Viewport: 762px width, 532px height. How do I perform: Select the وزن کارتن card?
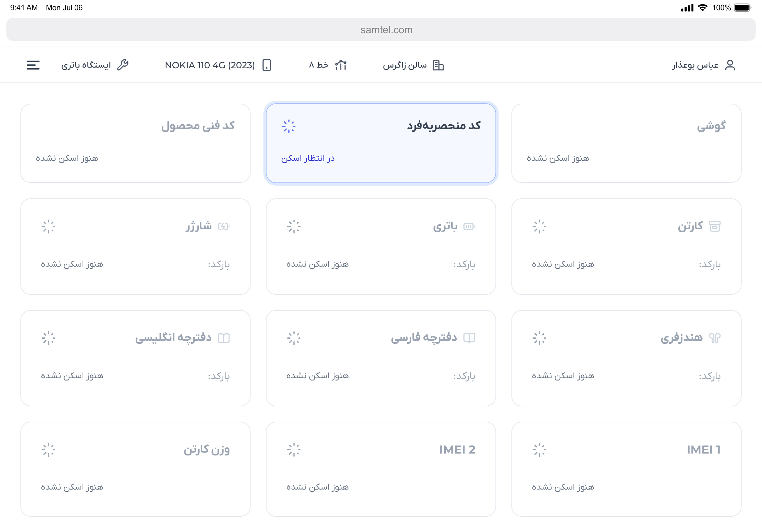[135, 469]
